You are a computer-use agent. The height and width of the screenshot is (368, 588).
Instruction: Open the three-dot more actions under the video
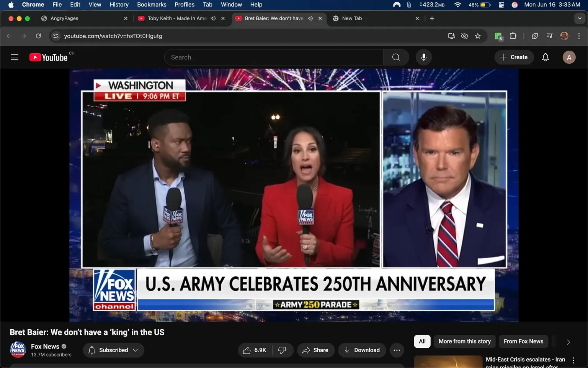(397, 350)
